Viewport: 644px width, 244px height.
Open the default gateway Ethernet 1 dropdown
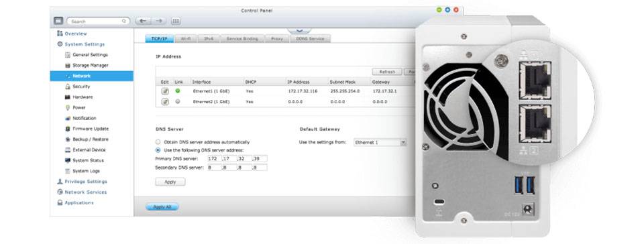pos(380,142)
